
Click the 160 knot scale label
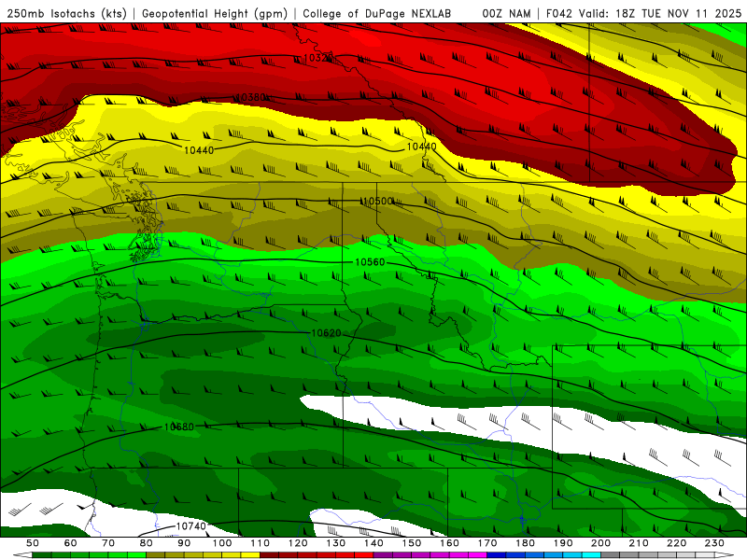(449, 543)
